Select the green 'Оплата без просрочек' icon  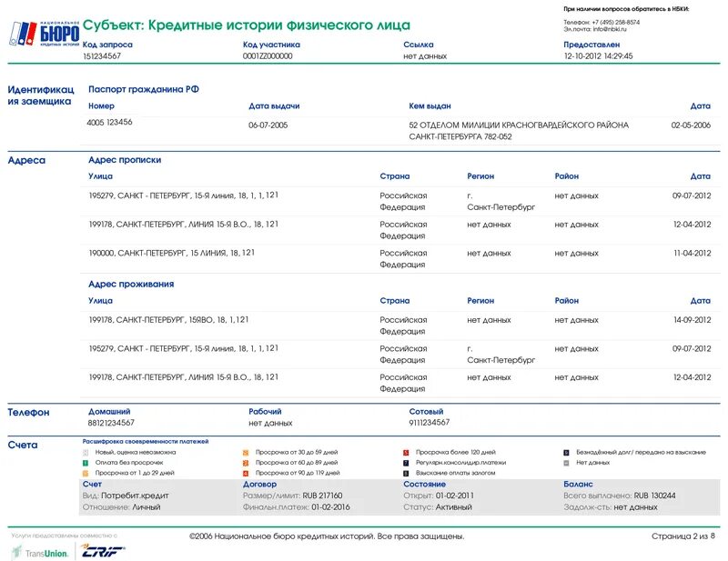(86, 463)
